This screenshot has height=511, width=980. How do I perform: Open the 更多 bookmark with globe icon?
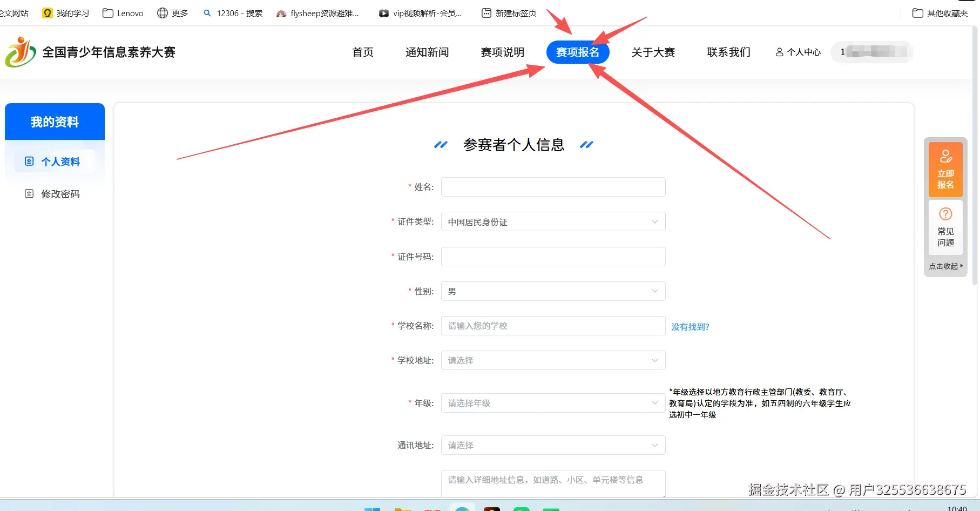(x=173, y=13)
